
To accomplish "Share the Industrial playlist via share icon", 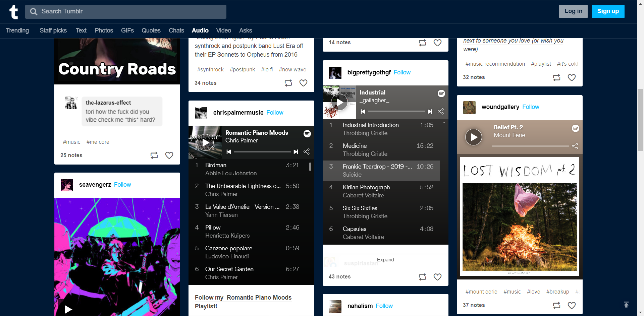I will (x=441, y=112).
